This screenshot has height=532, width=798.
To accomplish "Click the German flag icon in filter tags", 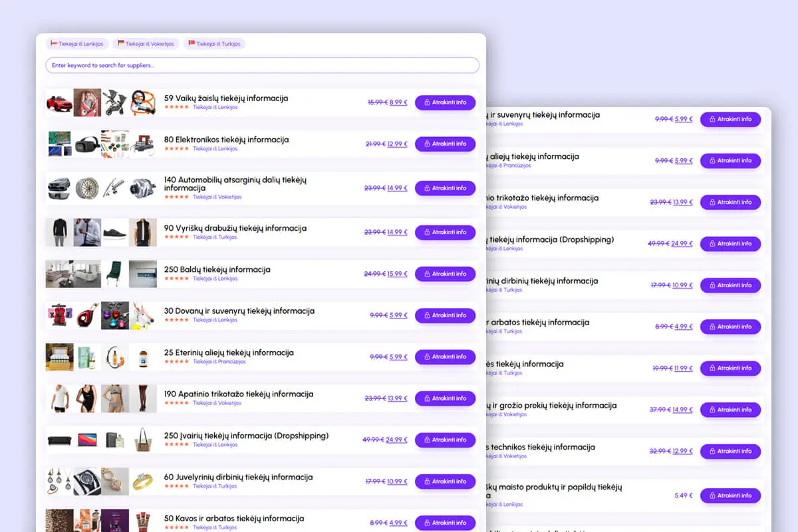I will click(121, 44).
